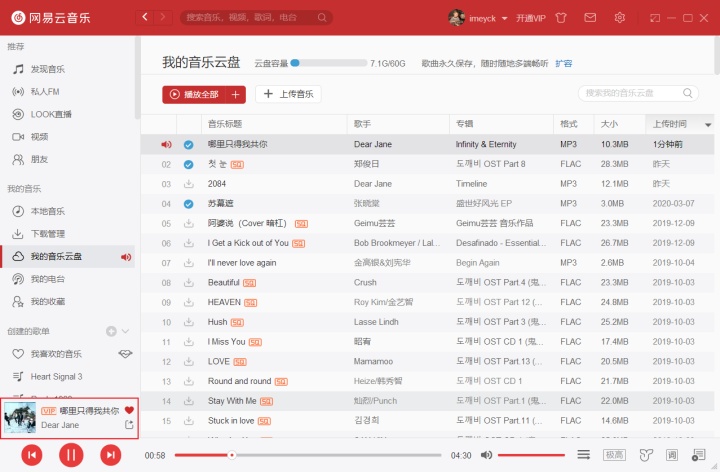Adjust the volume slider
720x472 pixels.
[x=531, y=455]
